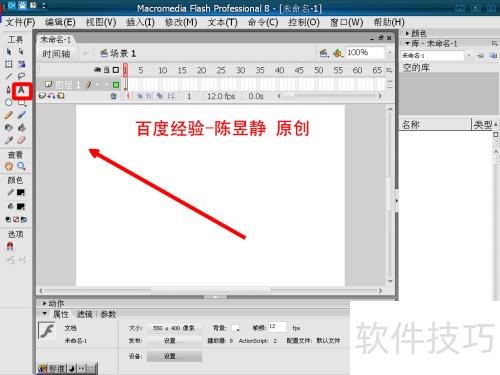
Task: Open the 修改(M) menu
Action: [x=181, y=23]
